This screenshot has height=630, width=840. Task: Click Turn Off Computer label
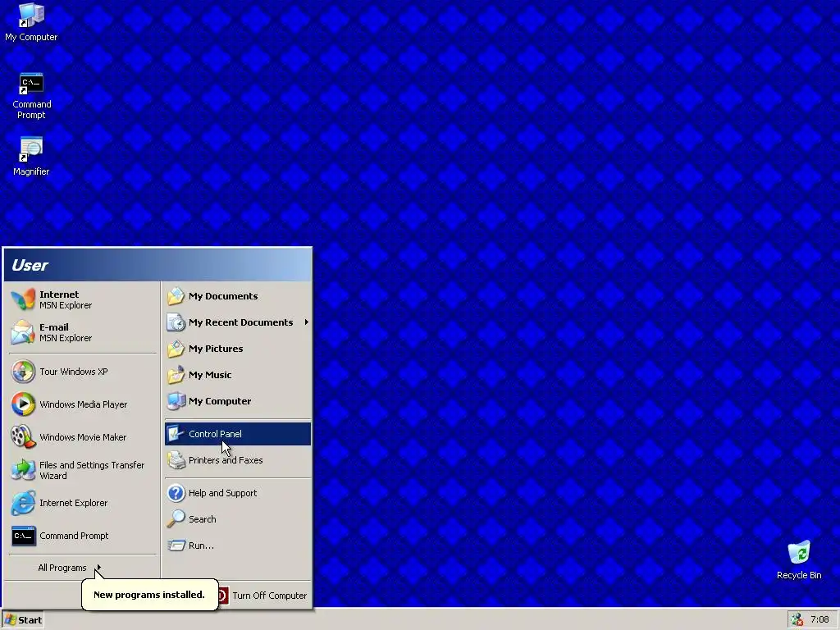(269, 596)
